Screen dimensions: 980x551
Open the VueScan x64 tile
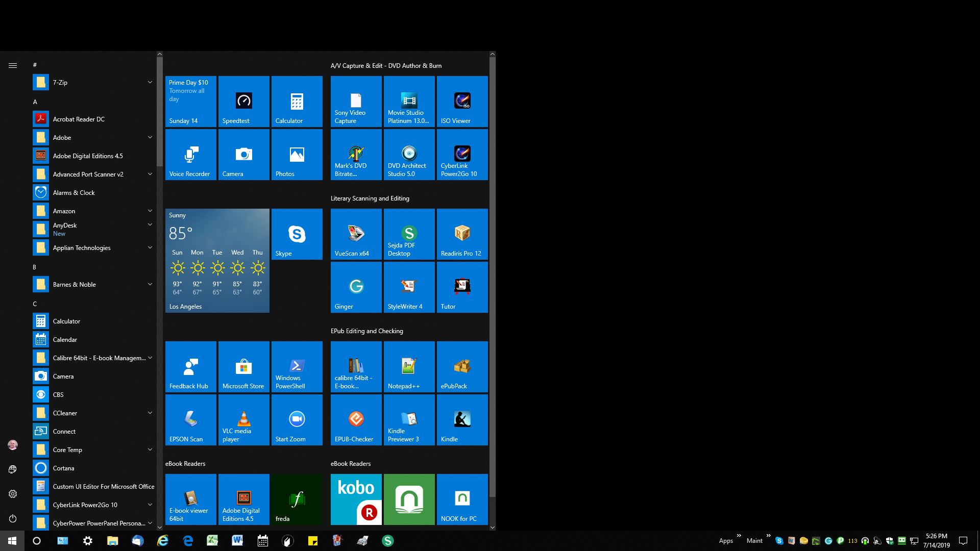(356, 234)
